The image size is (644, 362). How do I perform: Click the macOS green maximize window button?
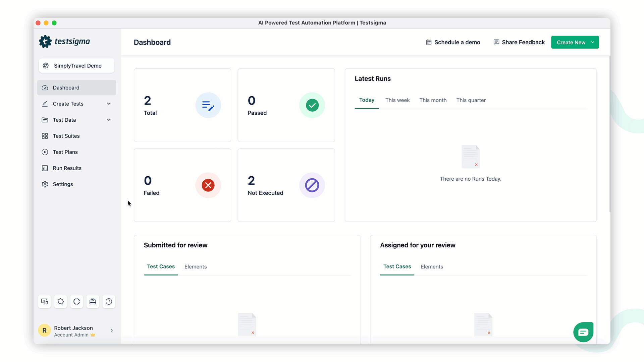coord(54,23)
